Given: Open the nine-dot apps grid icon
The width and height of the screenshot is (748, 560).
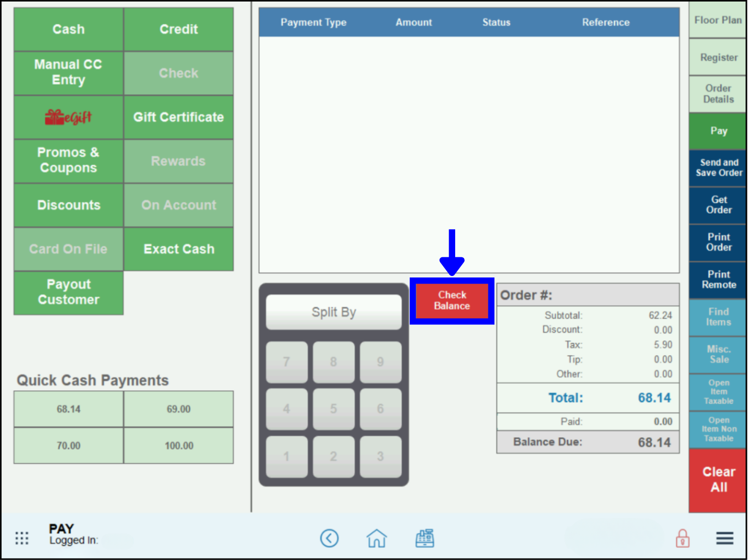Looking at the screenshot, I should pos(21,538).
